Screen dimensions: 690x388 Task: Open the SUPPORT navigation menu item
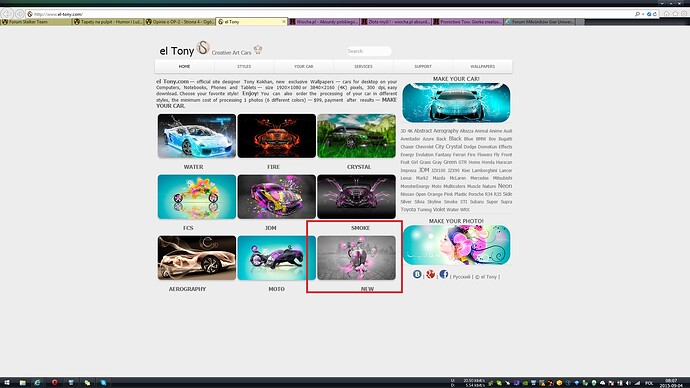(423, 66)
